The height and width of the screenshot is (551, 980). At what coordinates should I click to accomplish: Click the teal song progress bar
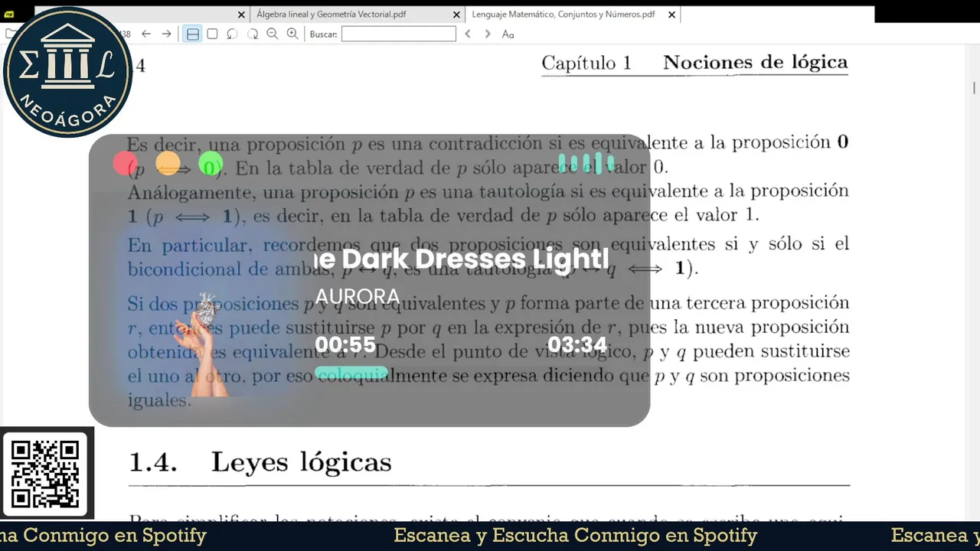pyautogui.click(x=351, y=373)
